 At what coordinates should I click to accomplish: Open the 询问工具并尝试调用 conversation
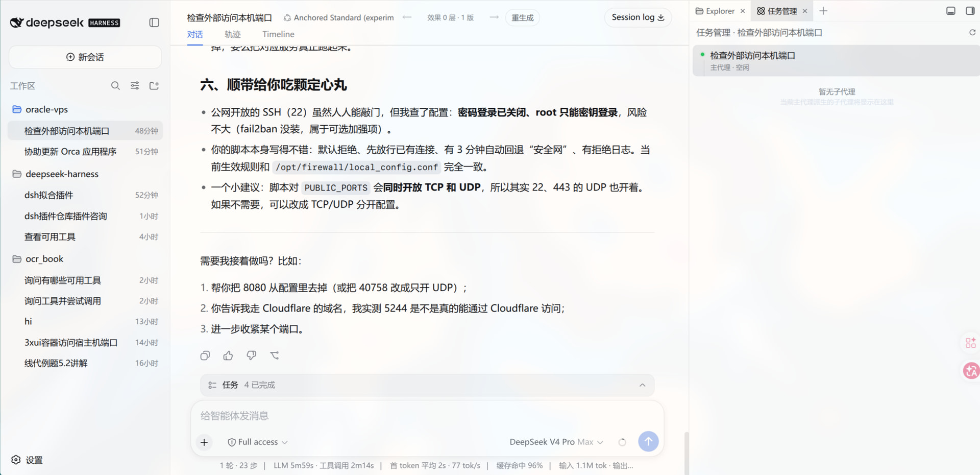pos(85,301)
